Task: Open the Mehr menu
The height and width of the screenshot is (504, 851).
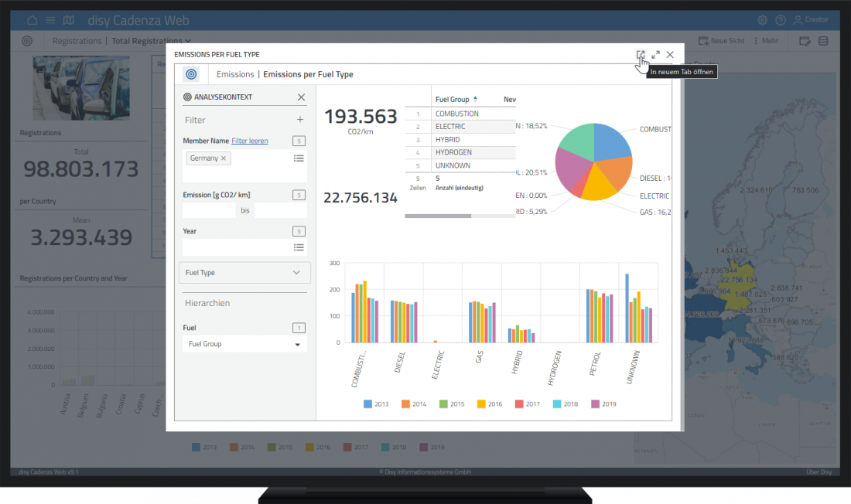Action: [766, 40]
